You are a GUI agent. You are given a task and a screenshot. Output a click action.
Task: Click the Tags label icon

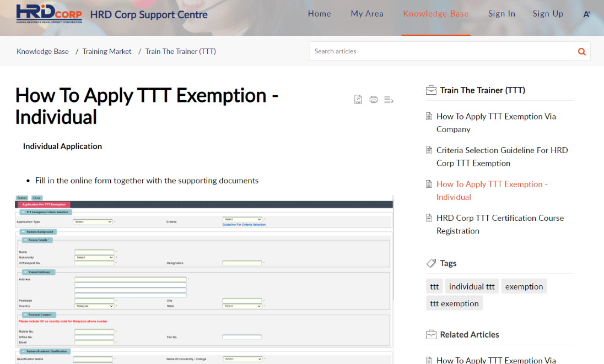431,263
